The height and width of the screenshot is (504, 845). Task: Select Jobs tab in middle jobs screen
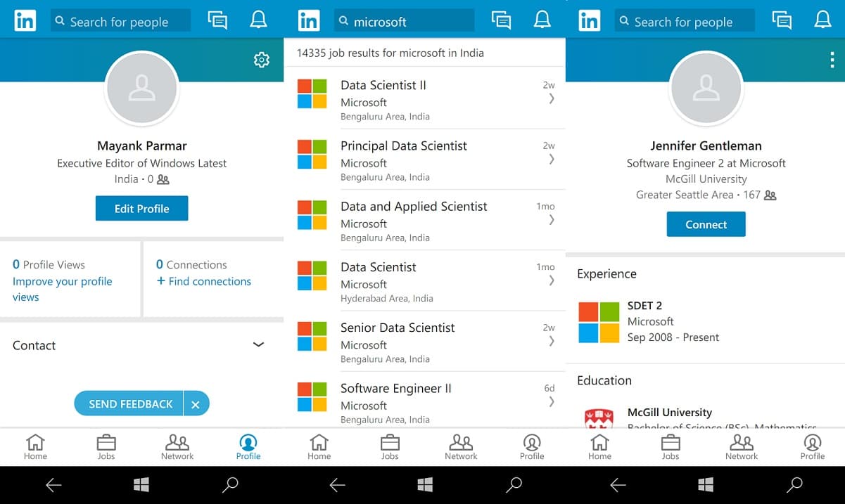click(390, 447)
